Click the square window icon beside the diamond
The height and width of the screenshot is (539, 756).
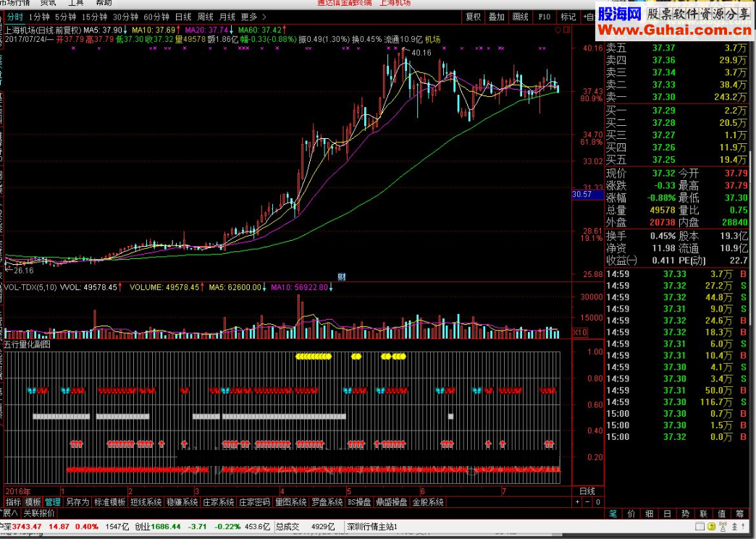point(566,30)
